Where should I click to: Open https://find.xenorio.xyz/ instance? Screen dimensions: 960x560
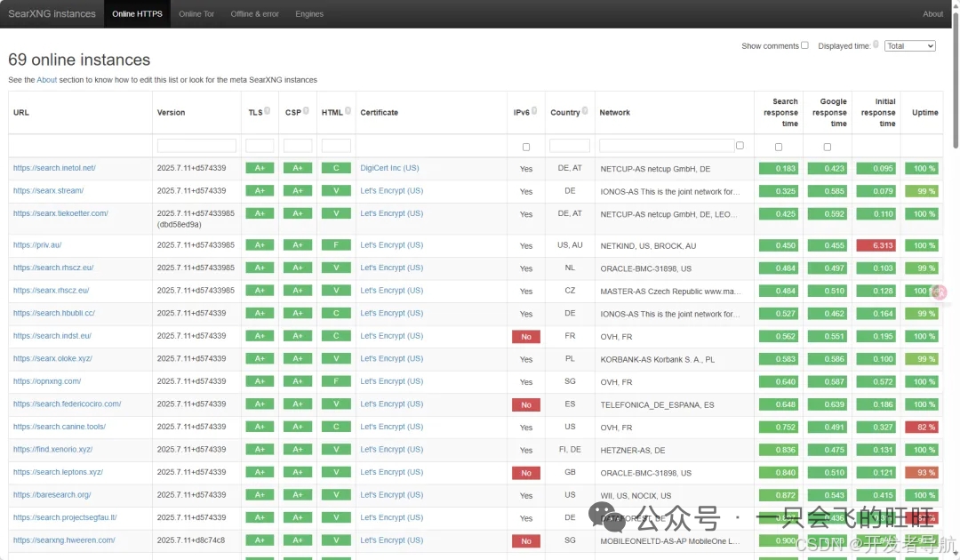52,449
